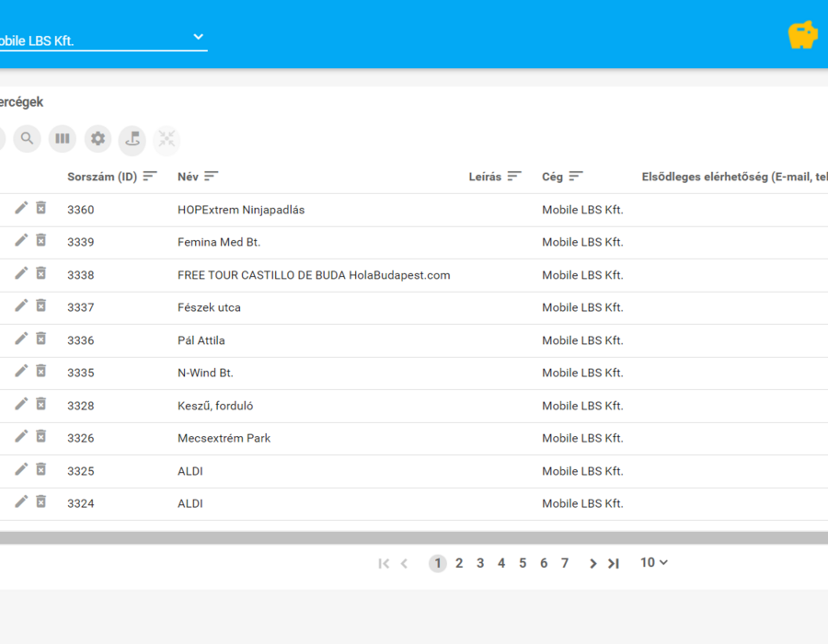Go to page 3
This screenshot has width=828, height=644.
tap(480, 563)
